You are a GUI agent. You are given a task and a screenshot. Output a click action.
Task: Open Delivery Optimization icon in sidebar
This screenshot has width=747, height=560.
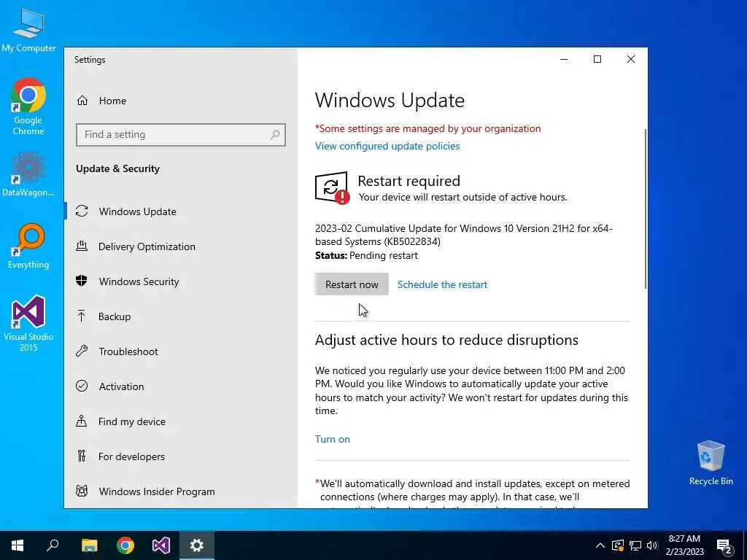[82, 246]
